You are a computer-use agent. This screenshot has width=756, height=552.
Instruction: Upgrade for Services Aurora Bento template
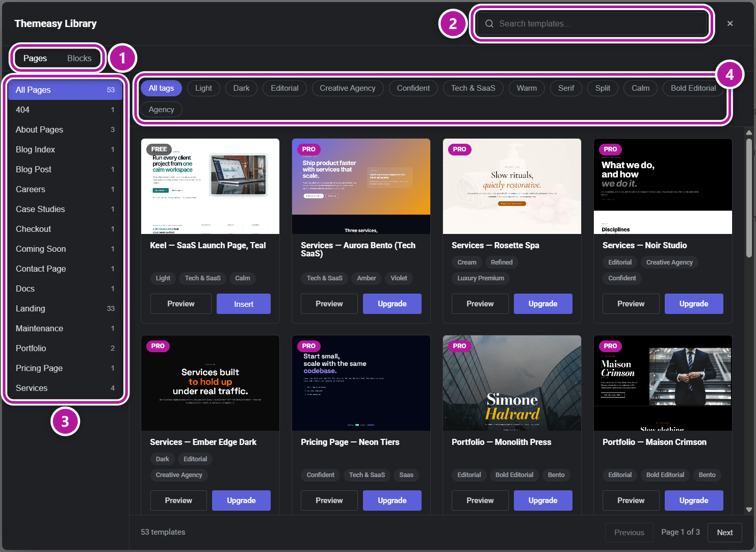pyautogui.click(x=392, y=304)
